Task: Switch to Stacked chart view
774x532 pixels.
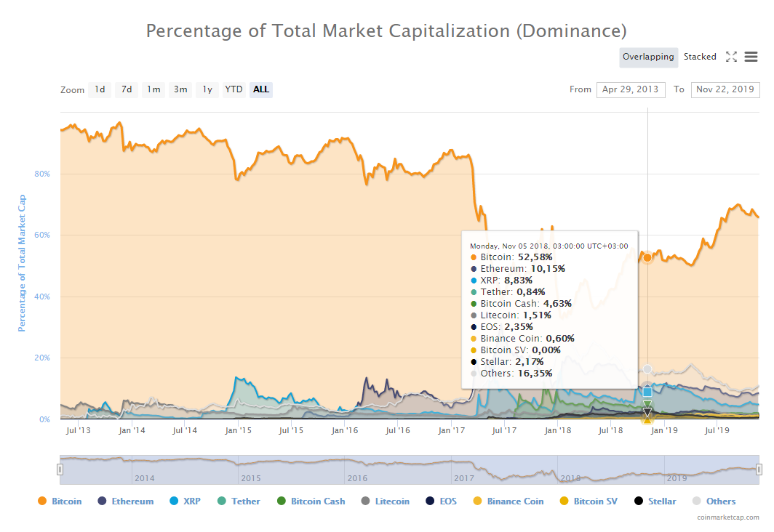Action: 699,57
